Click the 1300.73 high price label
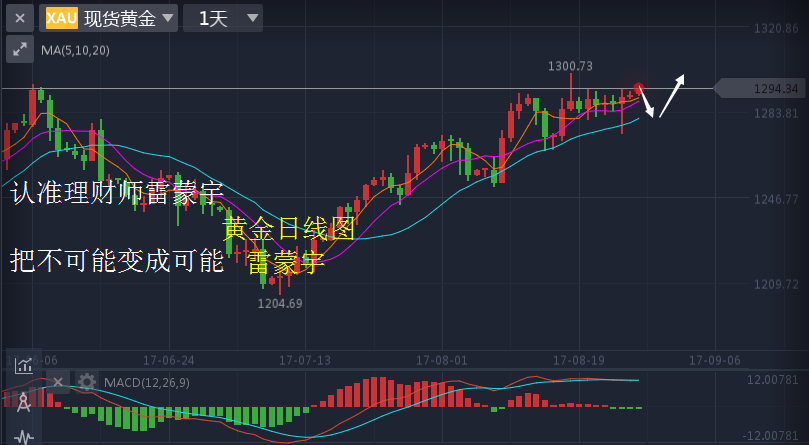The image size is (809, 445). click(570, 66)
